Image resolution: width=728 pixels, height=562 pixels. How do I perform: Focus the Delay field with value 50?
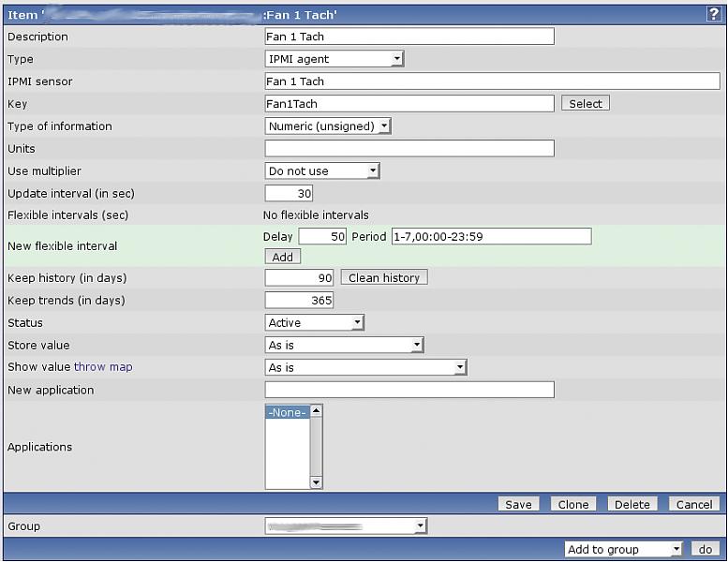[322, 237]
